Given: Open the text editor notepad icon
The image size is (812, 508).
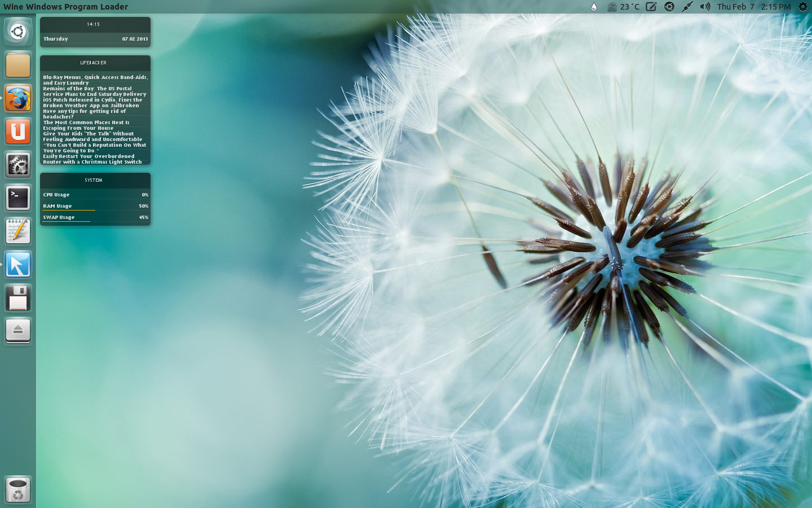Looking at the screenshot, I should [18, 231].
